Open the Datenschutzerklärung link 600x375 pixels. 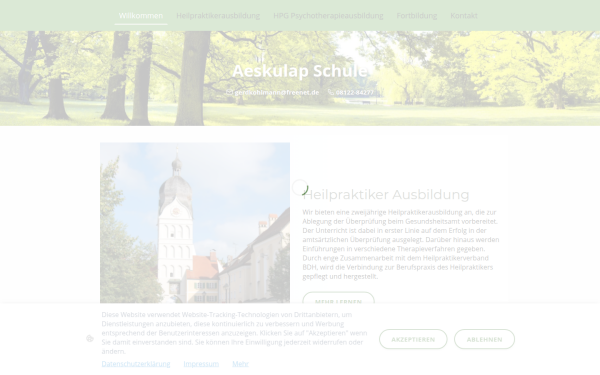point(136,364)
